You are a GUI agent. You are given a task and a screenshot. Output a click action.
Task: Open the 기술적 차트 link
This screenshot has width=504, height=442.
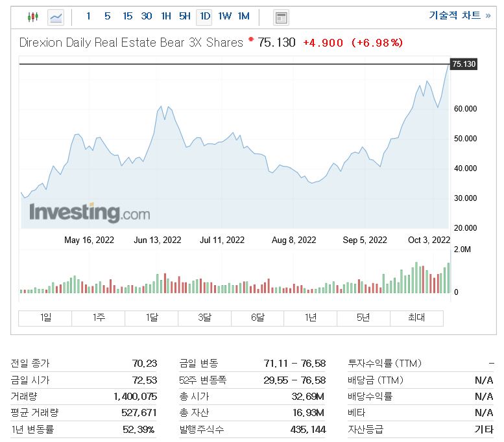[460, 15]
